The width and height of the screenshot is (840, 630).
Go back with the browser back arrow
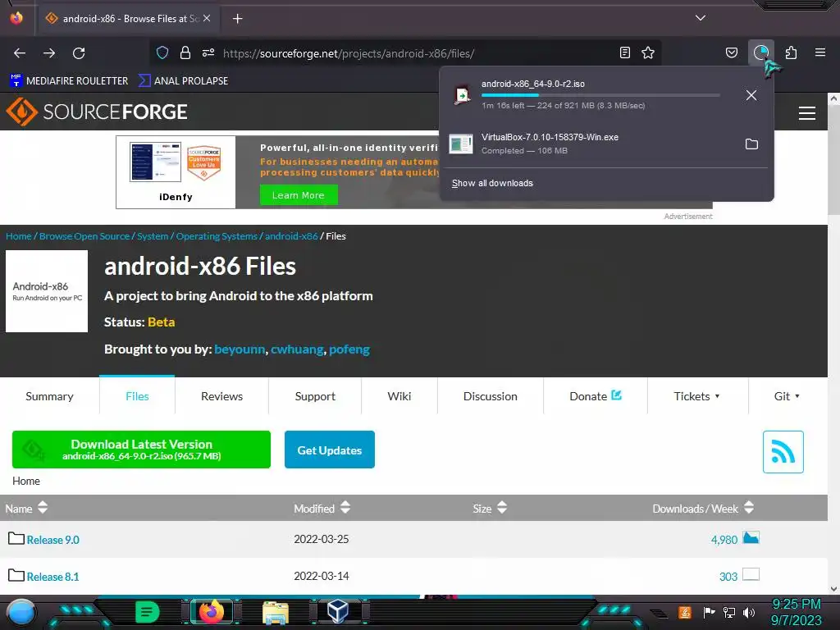(x=20, y=53)
